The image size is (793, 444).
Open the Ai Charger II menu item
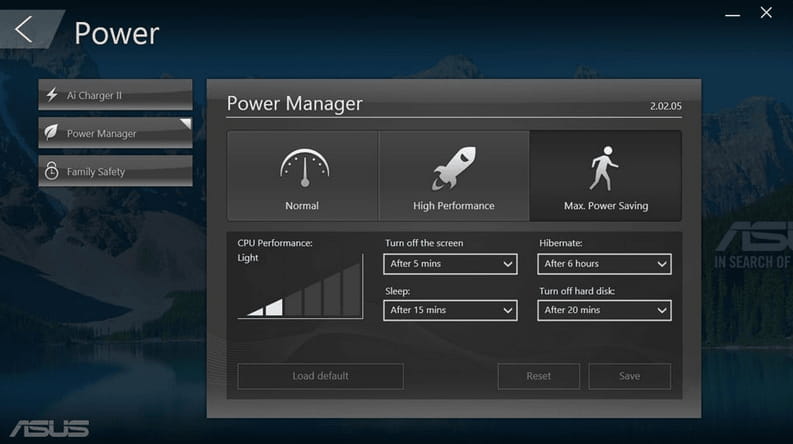click(115, 95)
